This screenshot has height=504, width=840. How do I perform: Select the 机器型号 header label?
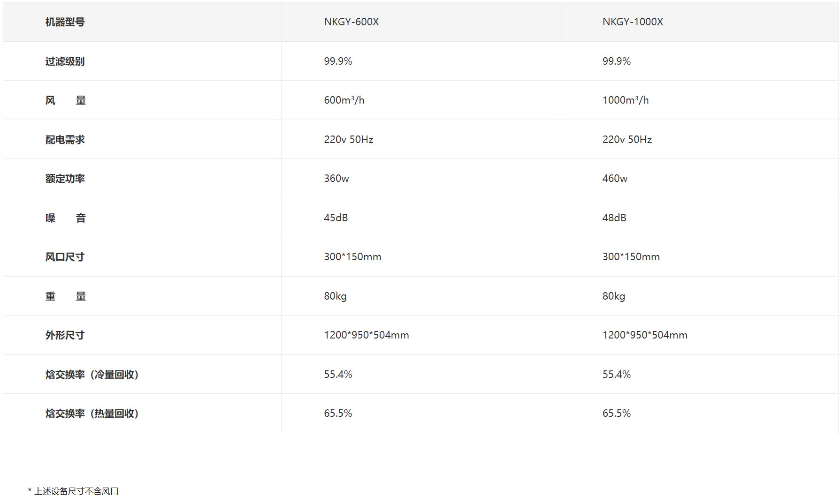click(x=65, y=22)
